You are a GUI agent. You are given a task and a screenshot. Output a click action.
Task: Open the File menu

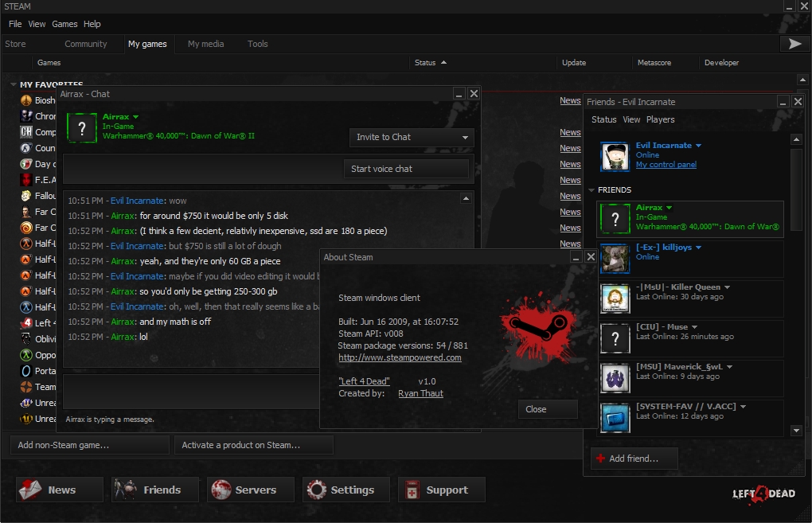tap(15, 24)
